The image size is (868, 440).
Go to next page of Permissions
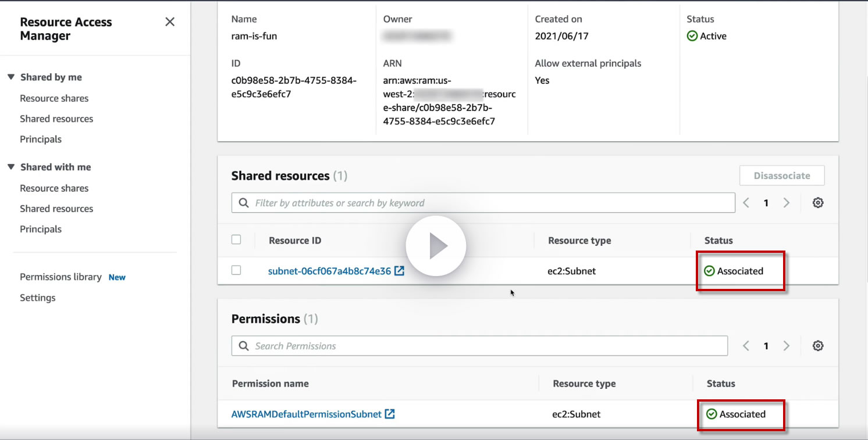tap(787, 346)
